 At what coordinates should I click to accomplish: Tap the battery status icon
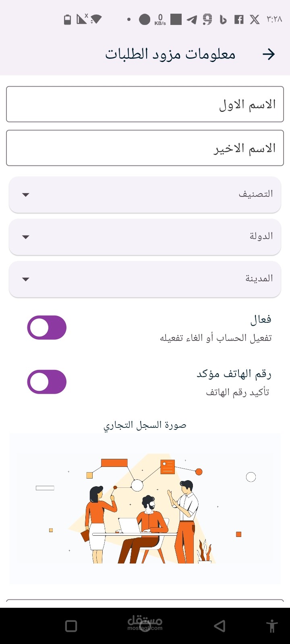[68, 19]
